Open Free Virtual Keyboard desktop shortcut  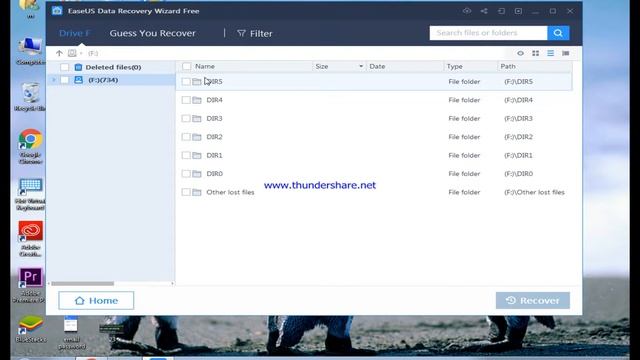30,195
